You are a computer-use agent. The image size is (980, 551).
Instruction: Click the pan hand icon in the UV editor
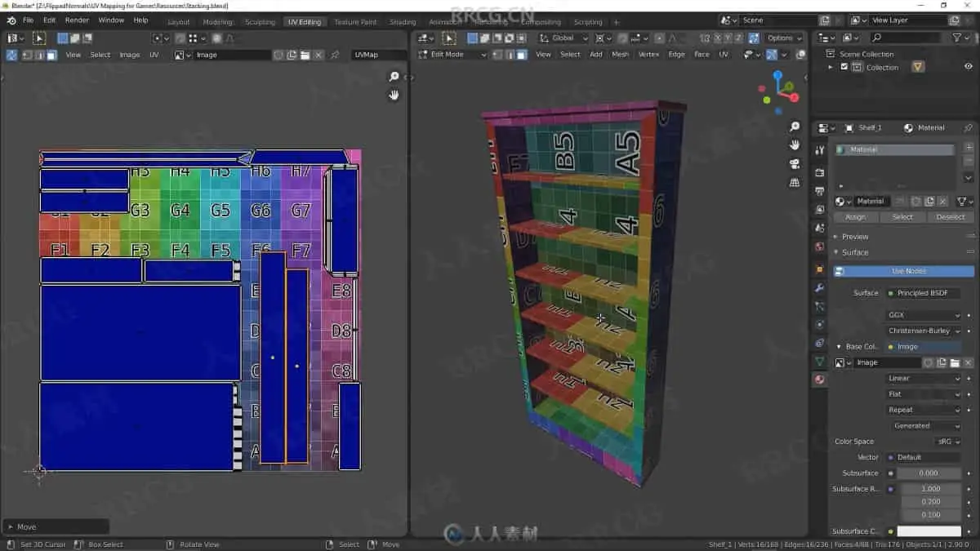pyautogui.click(x=394, y=95)
